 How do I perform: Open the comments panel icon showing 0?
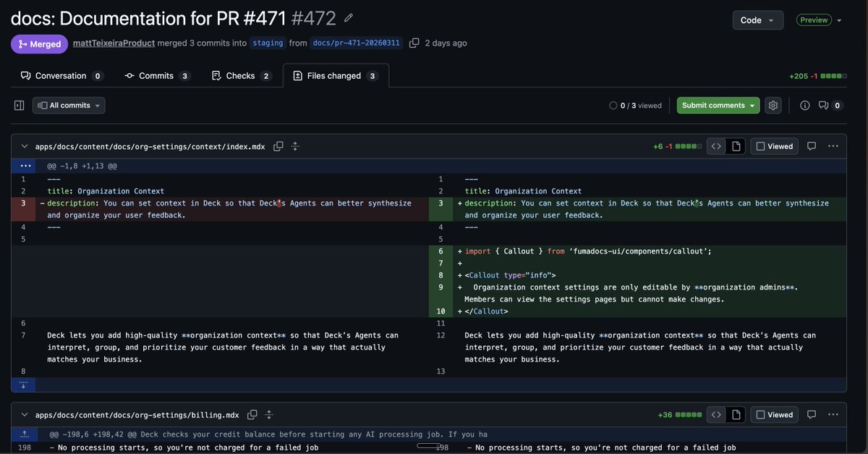[x=830, y=106]
